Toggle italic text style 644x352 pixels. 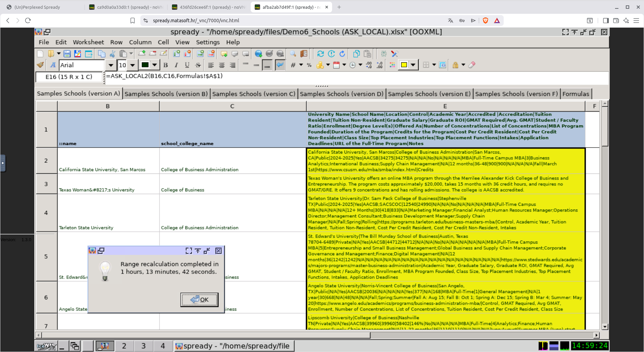tap(176, 65)
